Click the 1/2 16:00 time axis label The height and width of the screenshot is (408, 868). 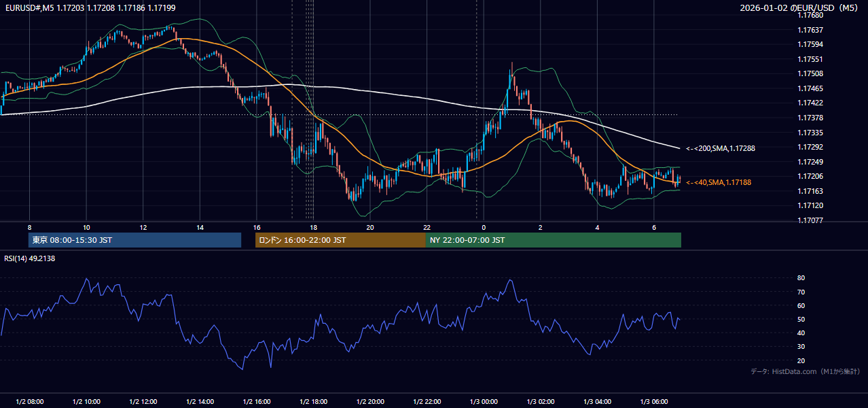click(257, 402)
